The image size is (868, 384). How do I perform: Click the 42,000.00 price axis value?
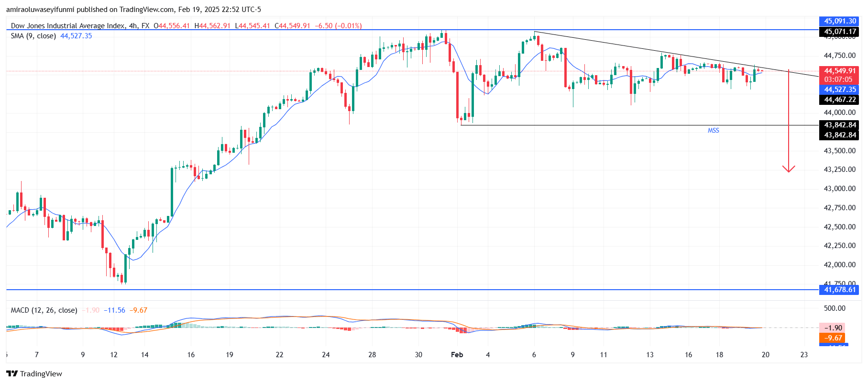point(839,265)
